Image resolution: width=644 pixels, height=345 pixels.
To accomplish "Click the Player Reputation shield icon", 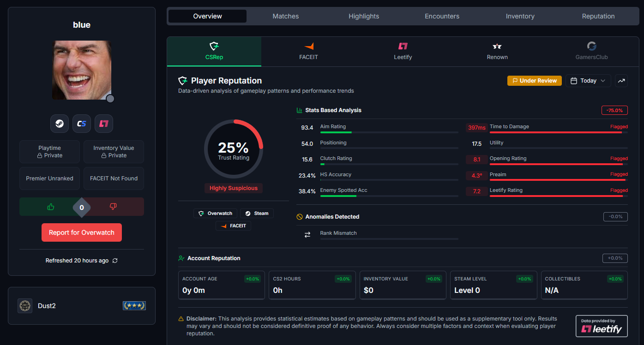I will (183, 81).
